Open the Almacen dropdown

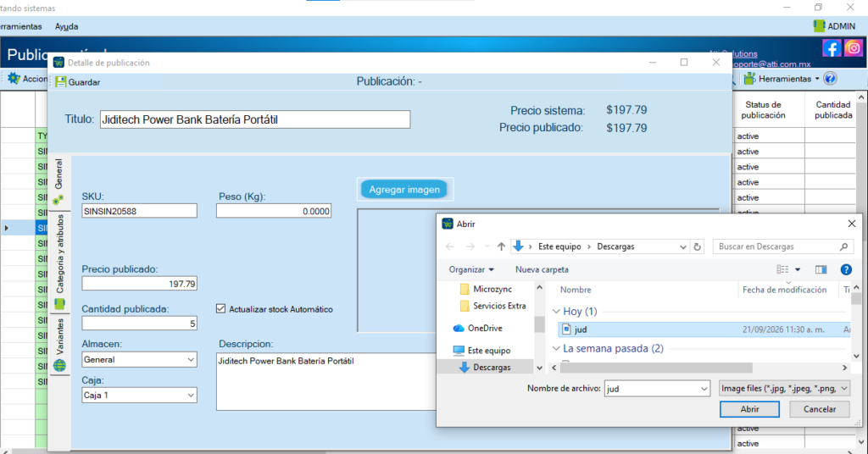pos(191,359)
